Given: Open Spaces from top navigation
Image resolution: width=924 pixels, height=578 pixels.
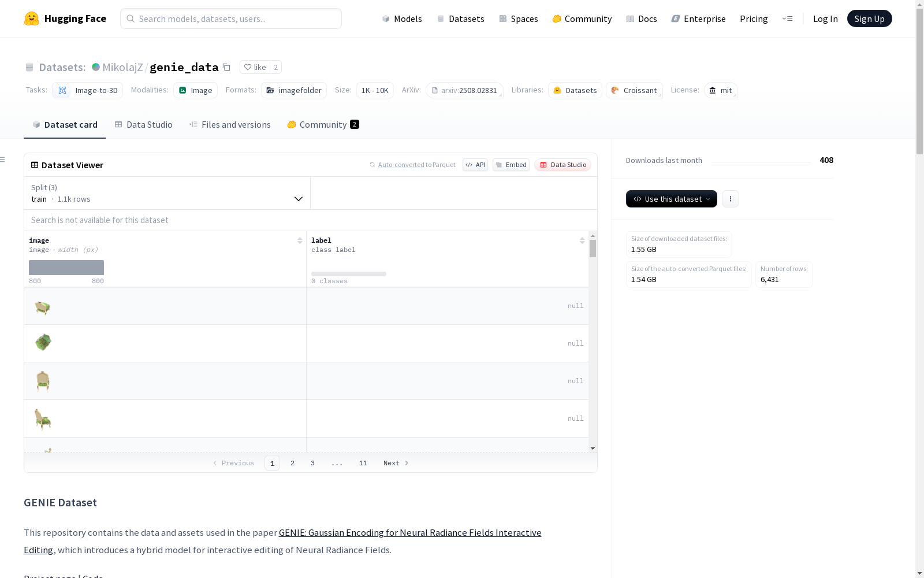Looking at the screenshot, I should (519, 18).
